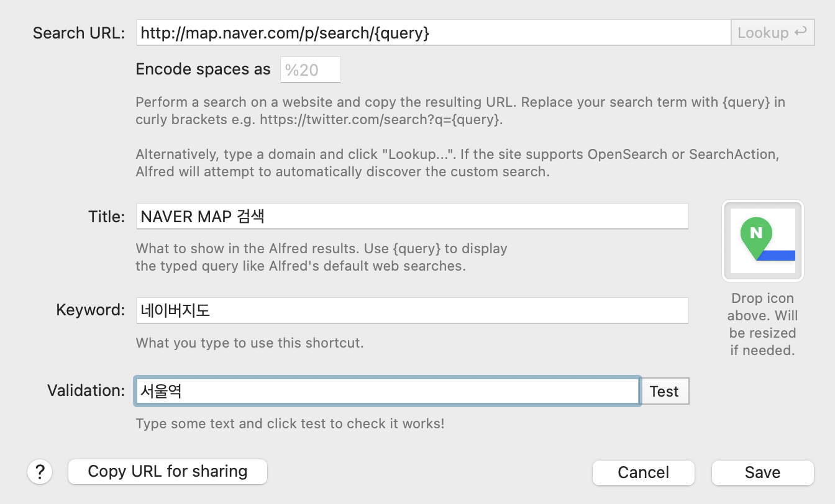Viewport: 835px width, 504px height.
Task: Click the "Title:" label
Action: 107,217
